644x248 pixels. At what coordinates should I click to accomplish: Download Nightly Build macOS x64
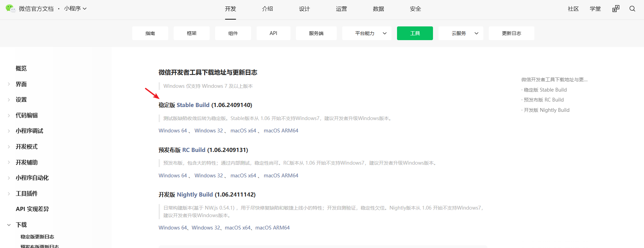coord(238,228)
